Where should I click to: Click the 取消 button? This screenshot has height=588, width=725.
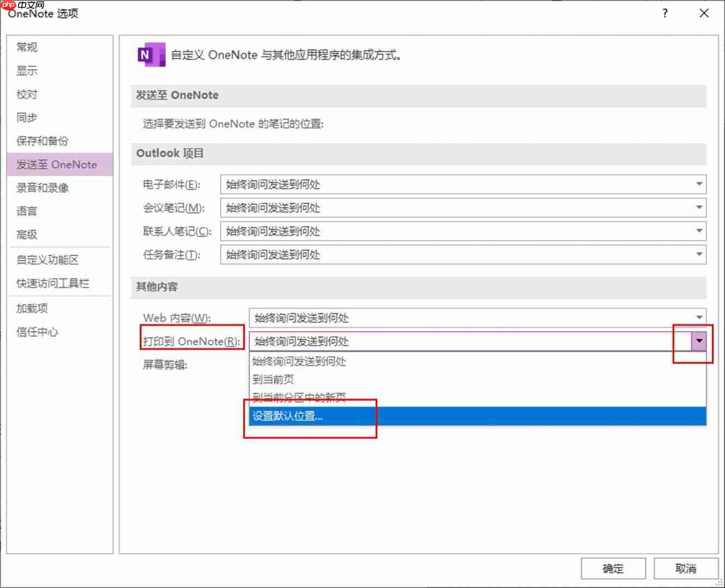click(x=686, y=568)
